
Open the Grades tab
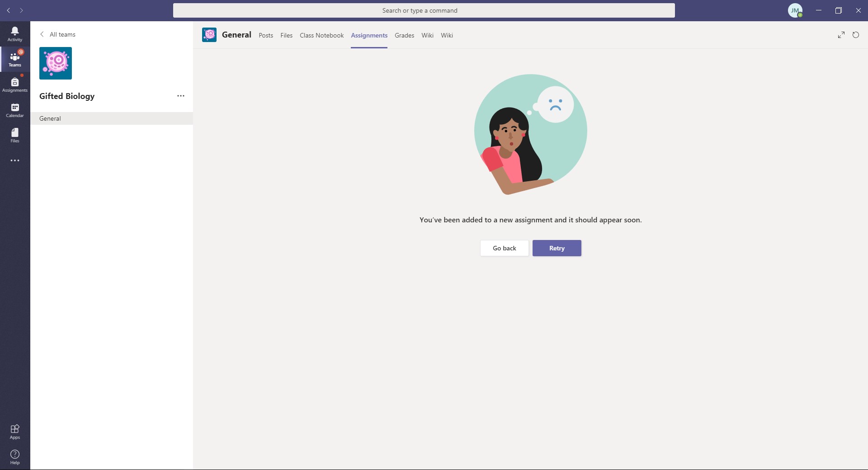[405, 35]
